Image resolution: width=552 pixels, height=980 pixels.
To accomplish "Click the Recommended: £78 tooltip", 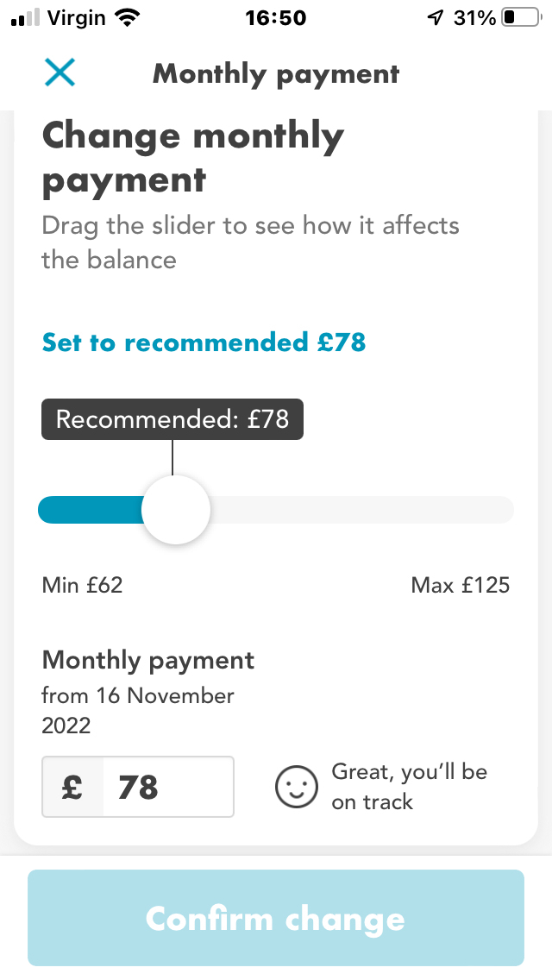I will (172, 419).
